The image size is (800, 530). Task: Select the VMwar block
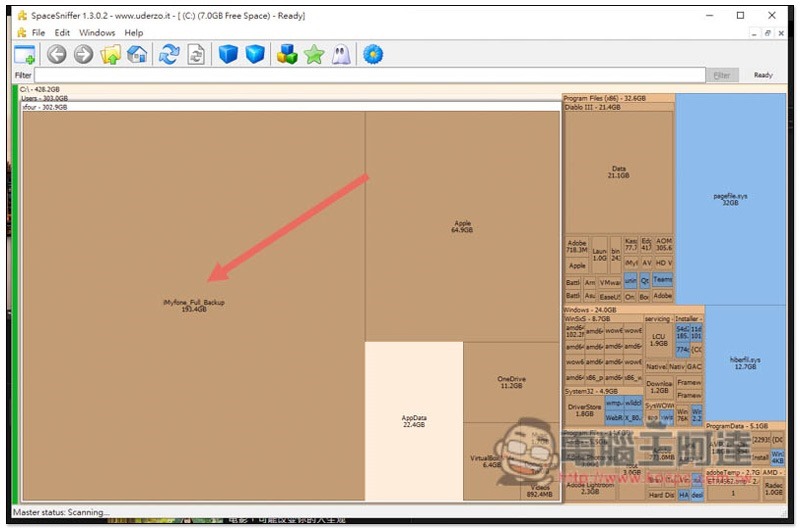[x=610, y=283]
